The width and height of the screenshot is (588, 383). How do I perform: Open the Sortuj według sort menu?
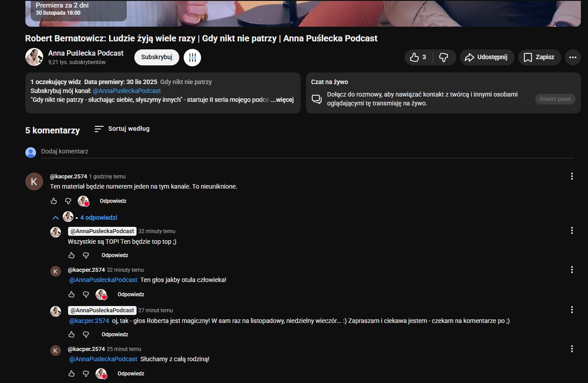[122, 129]
